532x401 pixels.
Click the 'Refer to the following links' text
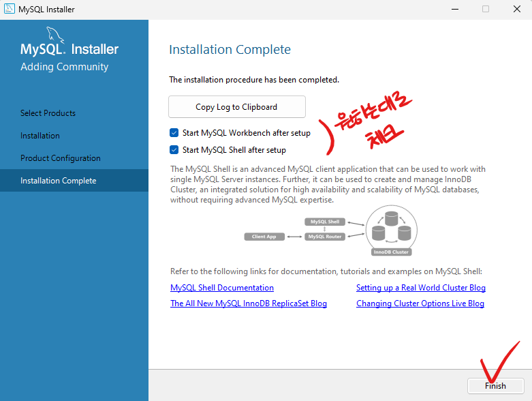click(326, 271)
